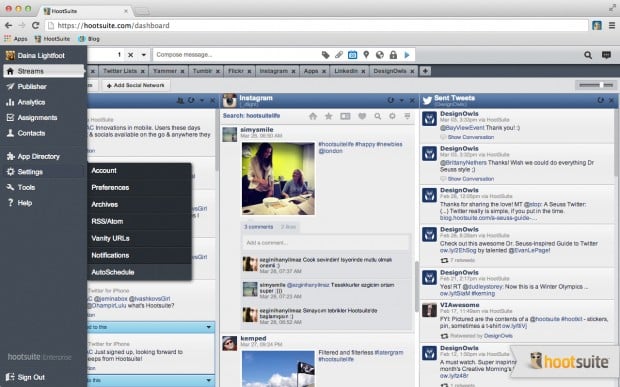The width and height of the screenshot is (620, 387).
Task: Open Streams in the sidebar
Action: pyautogui.click(x=43, y=71)
